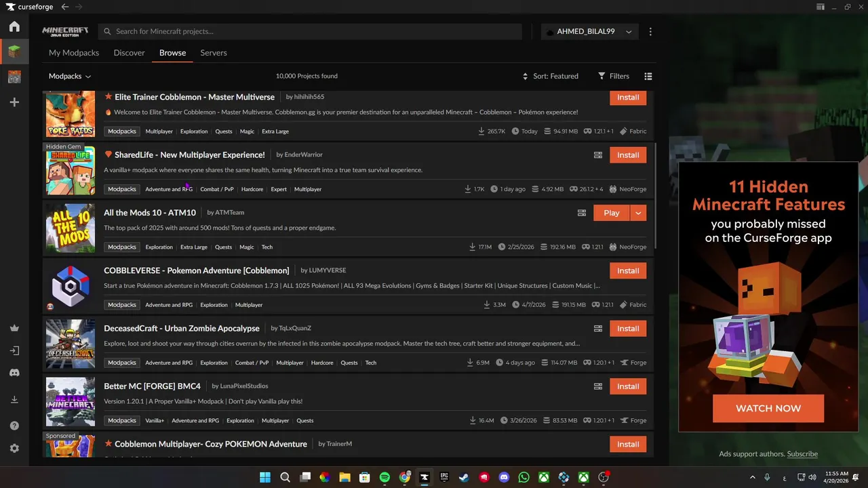Open WhatsApp from the taskbar
This screenshot has height=488, width=868.
pos(524,477)
